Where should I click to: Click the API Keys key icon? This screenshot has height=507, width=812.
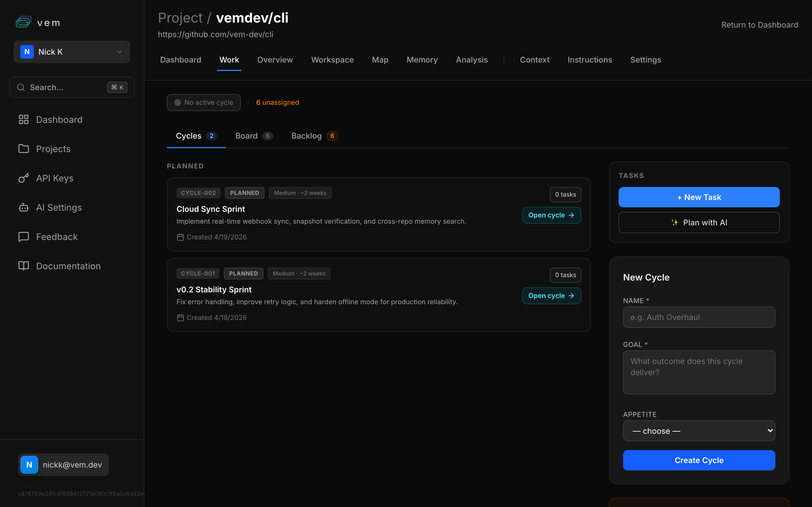pos(23,178)
